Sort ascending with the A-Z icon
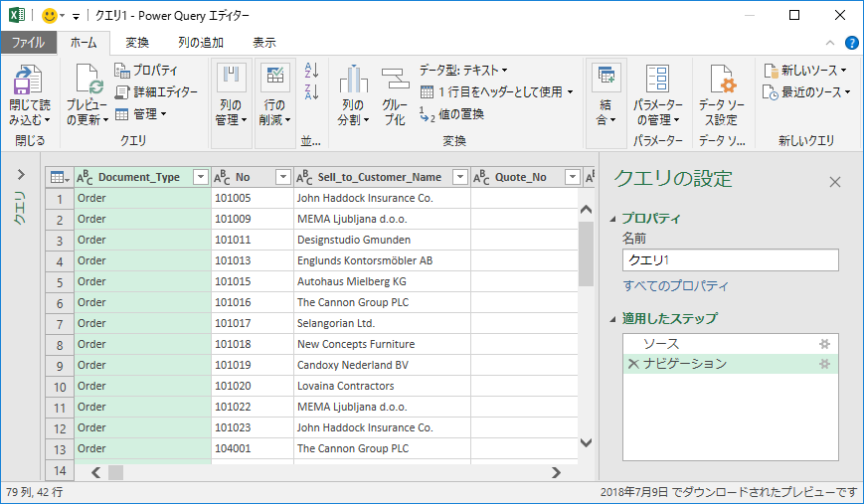Viewport: 864px width, 504px height. click(311, 70)
